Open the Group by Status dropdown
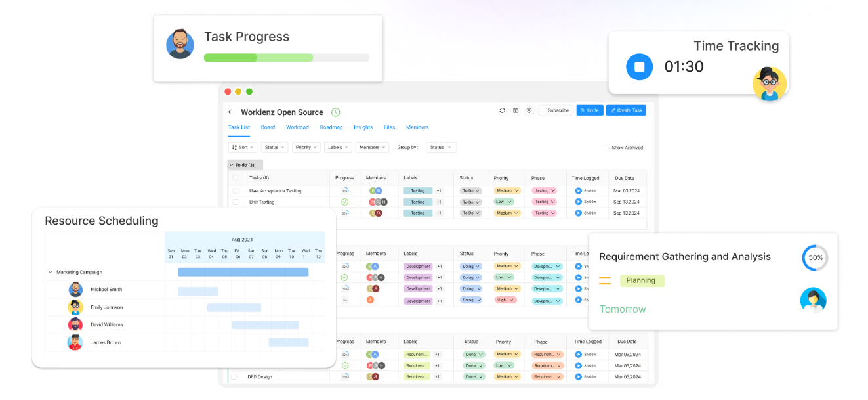 pyautogui.click(x=441, y=148)
